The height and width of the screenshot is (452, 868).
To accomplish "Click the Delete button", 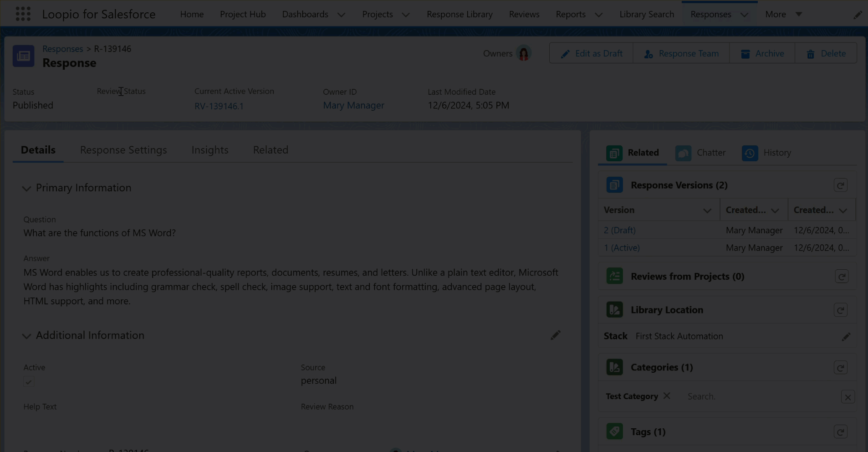I will click(826, 53).
